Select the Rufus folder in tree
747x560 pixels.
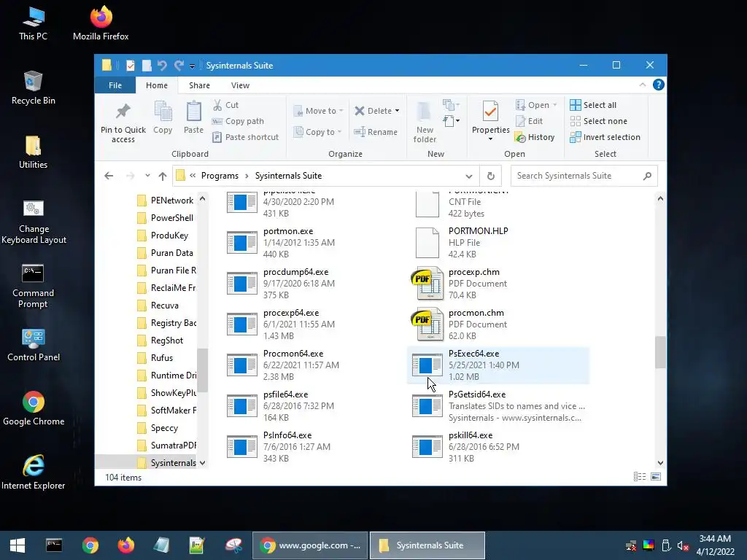tap(162, 357)
